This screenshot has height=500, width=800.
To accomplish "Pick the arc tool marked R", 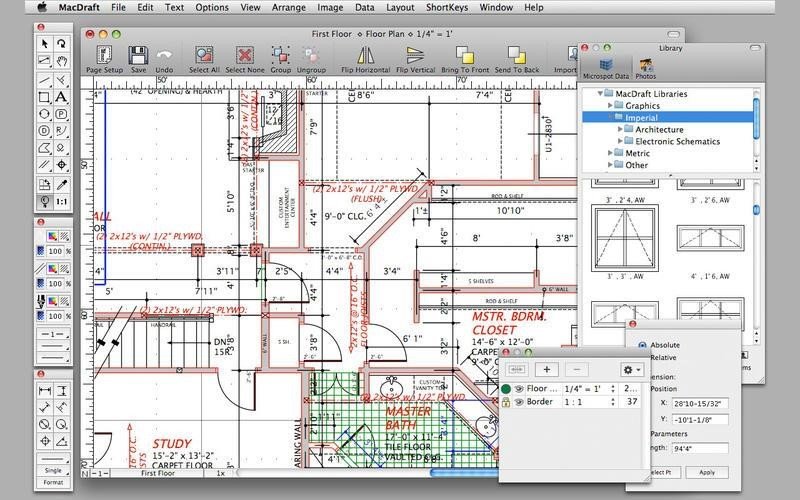I will pyautogui.click(x=62, y=131).
